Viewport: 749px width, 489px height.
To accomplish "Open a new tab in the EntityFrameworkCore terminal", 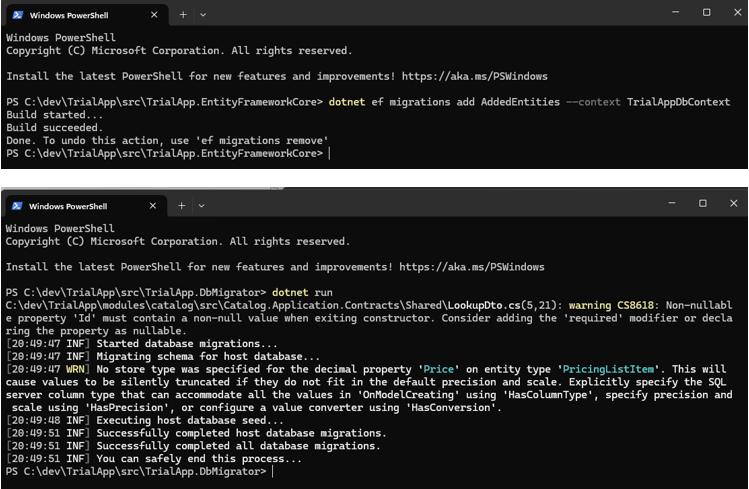I will (x=183, y=15).
